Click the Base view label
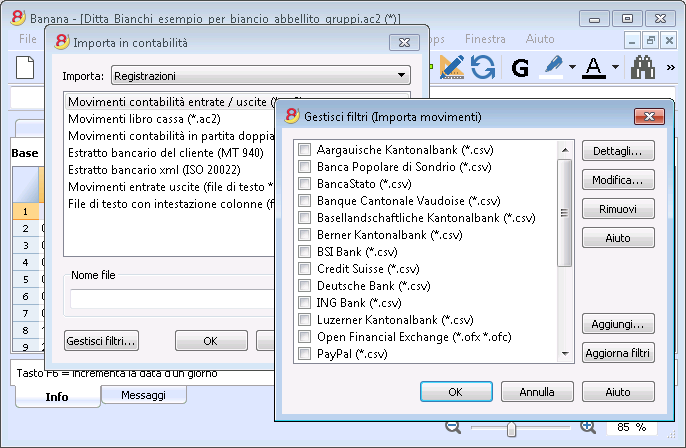Viewport: 686px width, 448px height. point(25,153)
